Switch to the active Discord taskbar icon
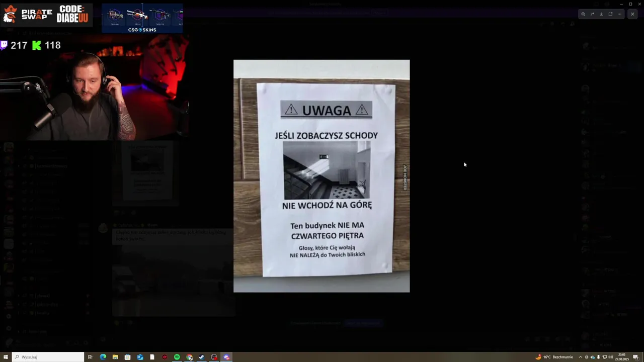Screen dimensions: 644x362 coord(226,357)
